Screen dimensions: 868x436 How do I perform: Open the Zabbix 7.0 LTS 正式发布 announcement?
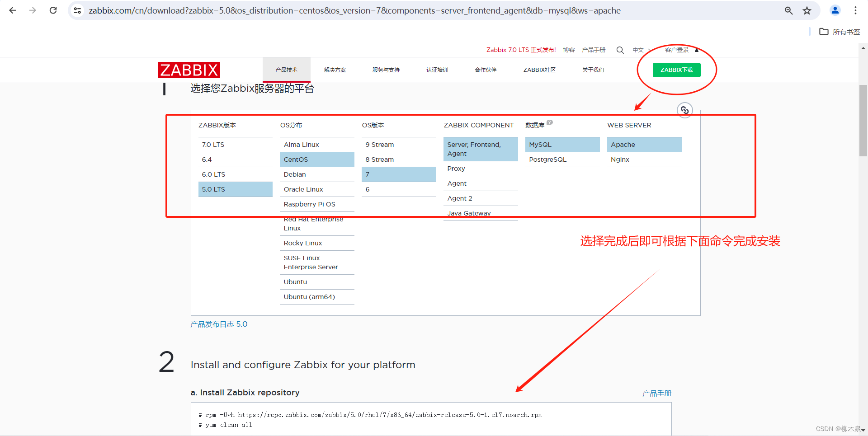click(521, 50)
